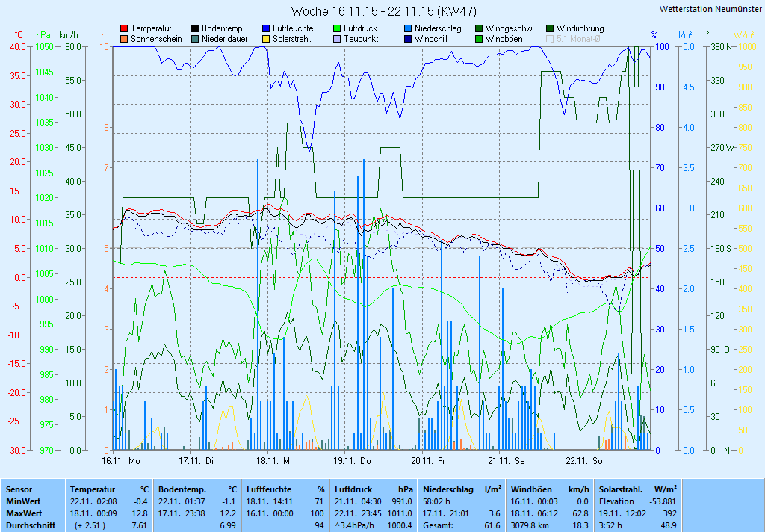Click the Wetterstation Neumünster station name
765x532 pixels.
click(710, 9)
